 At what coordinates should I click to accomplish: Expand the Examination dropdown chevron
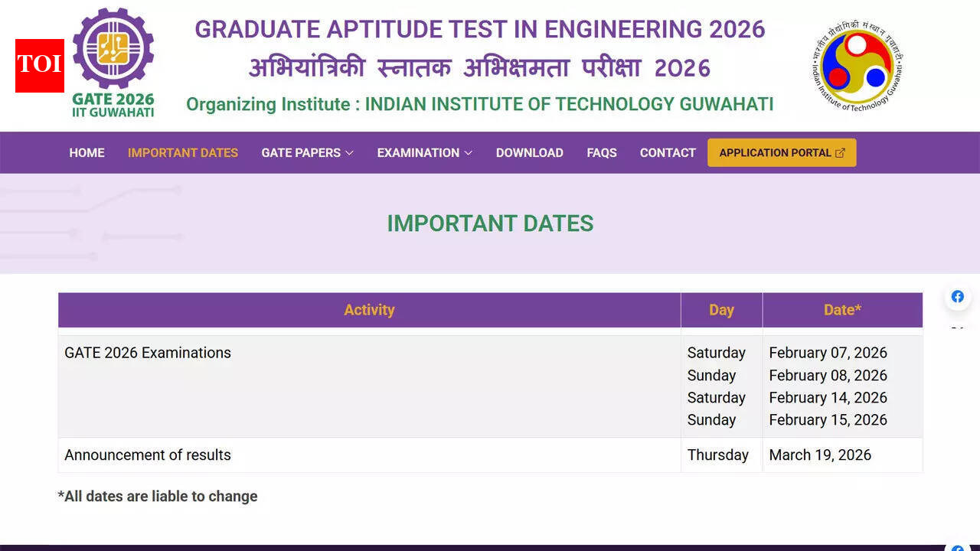point(468,153)
